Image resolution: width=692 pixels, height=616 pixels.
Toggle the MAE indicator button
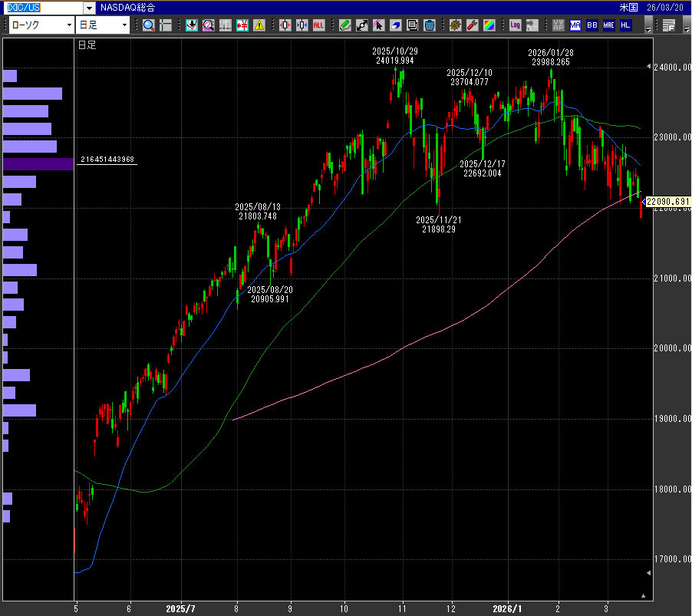point(608,25)
